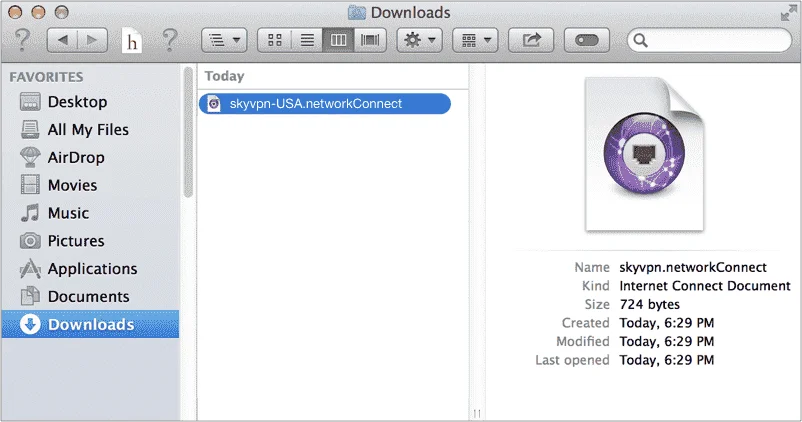Select the skyvpn-USA.networkConnect file
Image resolution: width=802 pixels, height=422 pixels.
coord(325,104)
